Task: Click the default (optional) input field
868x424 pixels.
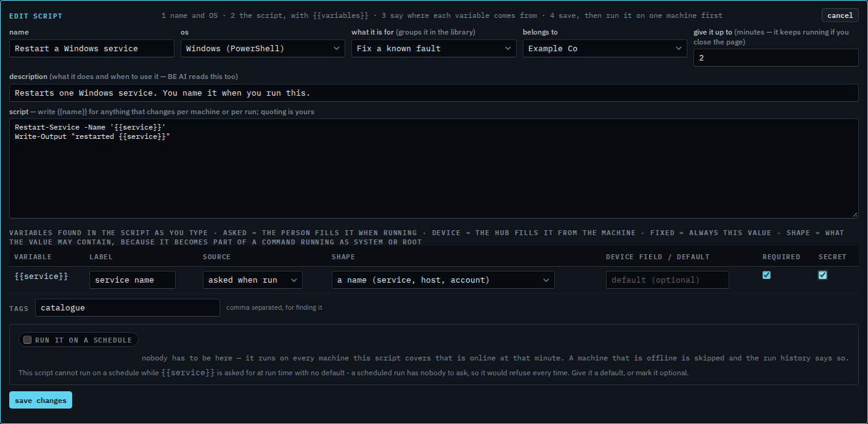Action: click(x=668, y=280)
